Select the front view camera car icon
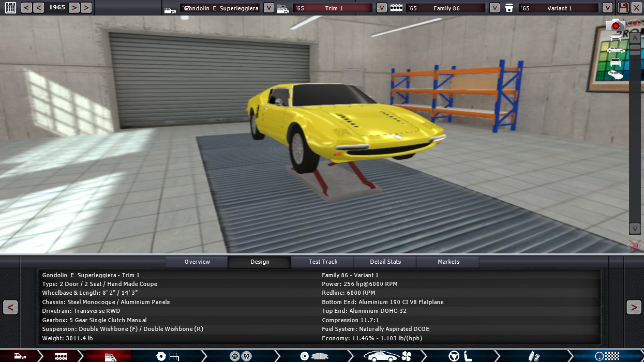 [x=616, y=37]
